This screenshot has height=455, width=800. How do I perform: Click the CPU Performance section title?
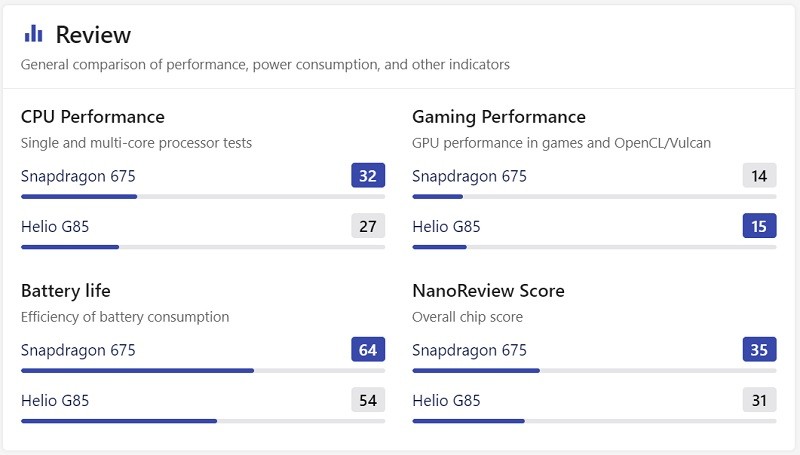(93, 117)
